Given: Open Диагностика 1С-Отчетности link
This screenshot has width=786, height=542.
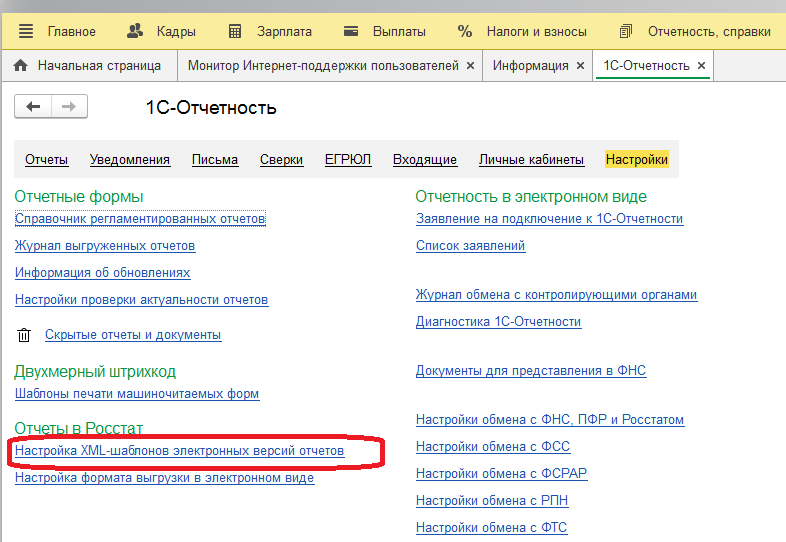Looking at the screenshot, I should (498, 322).
